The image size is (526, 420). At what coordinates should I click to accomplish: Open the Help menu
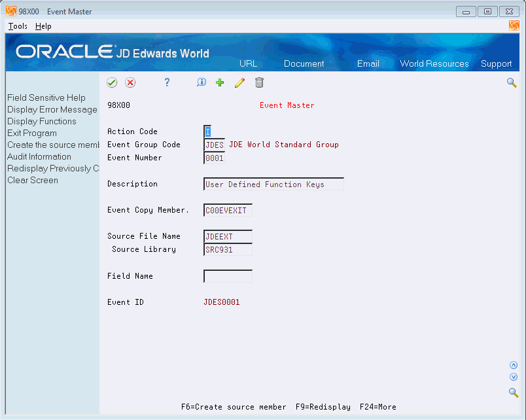coord(43,26)
